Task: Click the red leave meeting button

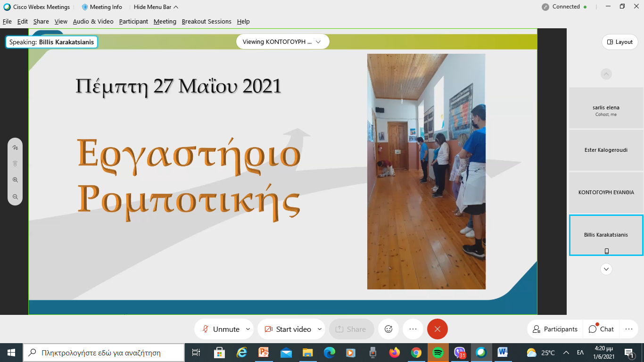Action: click(437, 329)
